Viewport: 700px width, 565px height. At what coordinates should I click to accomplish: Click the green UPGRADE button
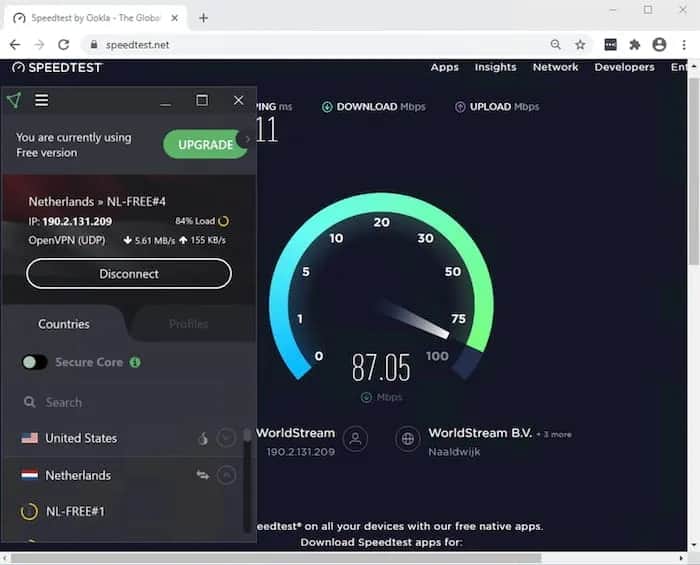pyautogui.click(x=205, y=144)
